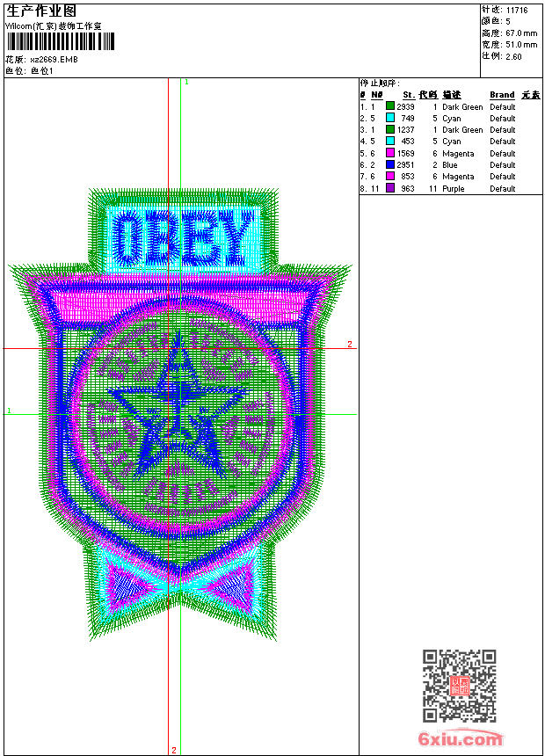Select stitch count '963' in row 8
The width and height of the screenshot is (545, 756).
pos(408,188)
